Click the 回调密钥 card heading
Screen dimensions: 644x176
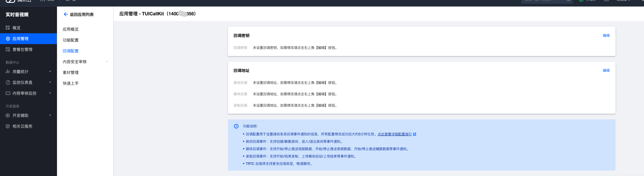(x=241, y=36)
